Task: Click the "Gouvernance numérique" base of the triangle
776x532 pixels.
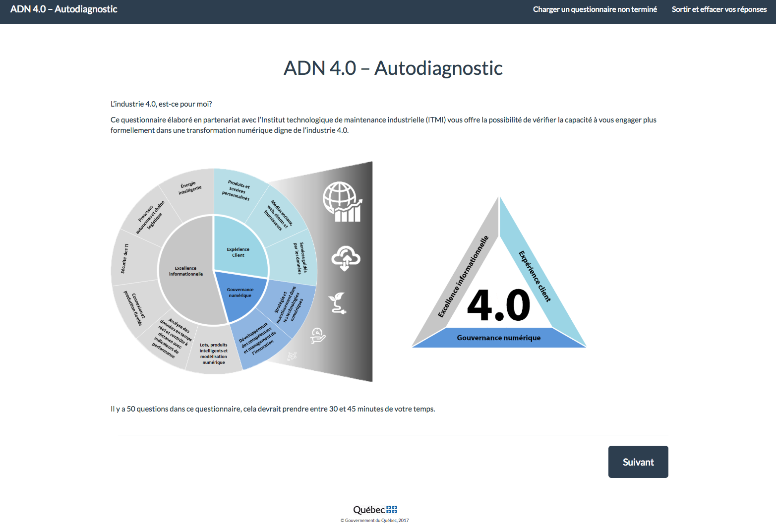Action: pos(499,338)
